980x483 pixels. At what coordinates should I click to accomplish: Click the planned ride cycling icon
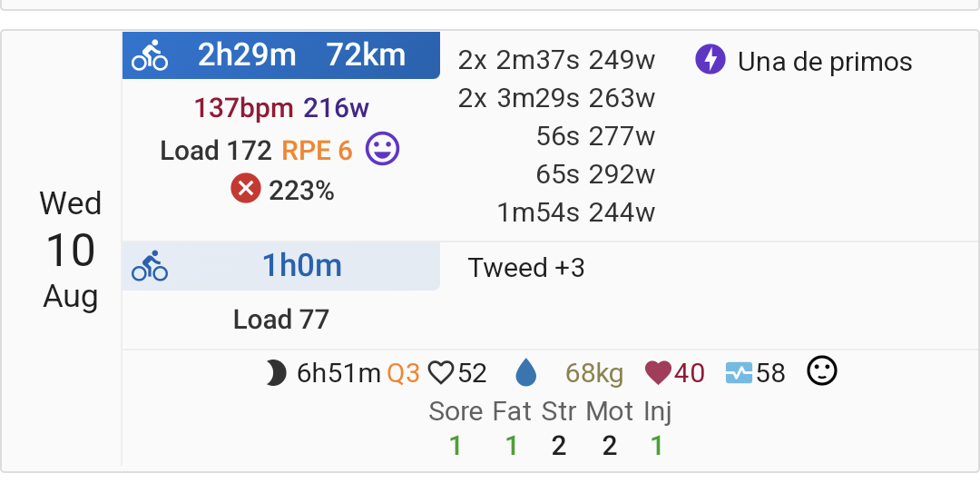click(x=150, y=266)
